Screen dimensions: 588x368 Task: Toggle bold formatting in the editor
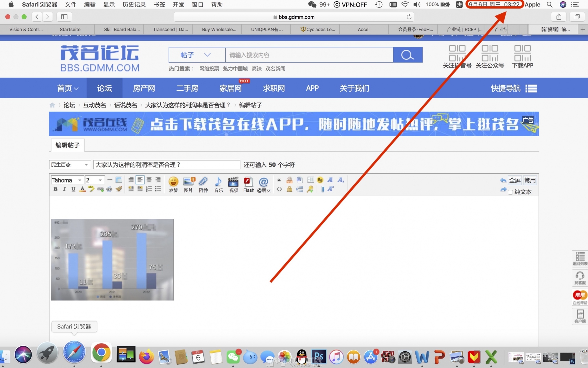(56, 189)
